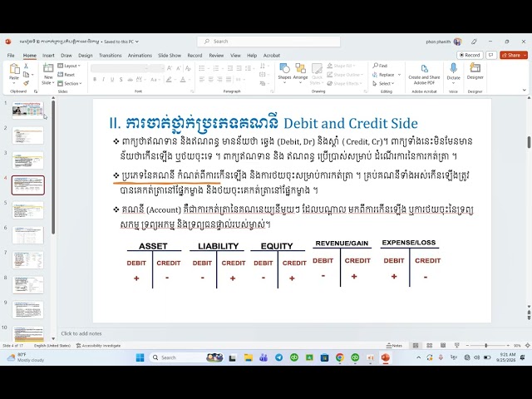Click the Share button
The image size is (532, 399).
(511, 55)
